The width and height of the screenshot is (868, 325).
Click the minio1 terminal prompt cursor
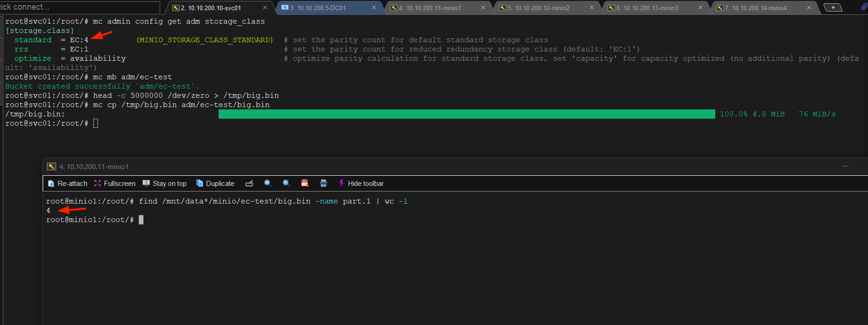[141, 220]
